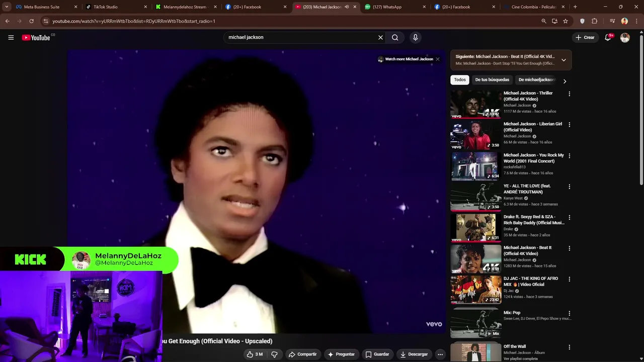Mute the playing YouTube tab speaker

(x=347, y=7)
